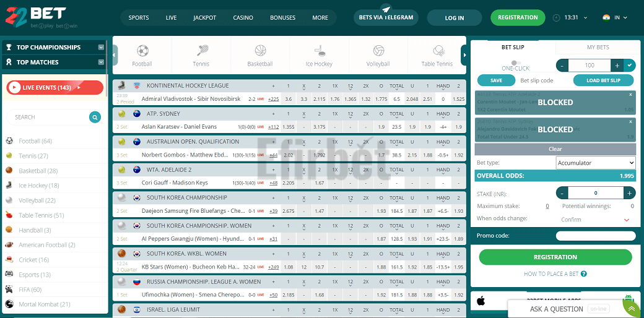The image size is (644, 318).
Task: Switch to the My Bets tab
Action: pos(598,47)
